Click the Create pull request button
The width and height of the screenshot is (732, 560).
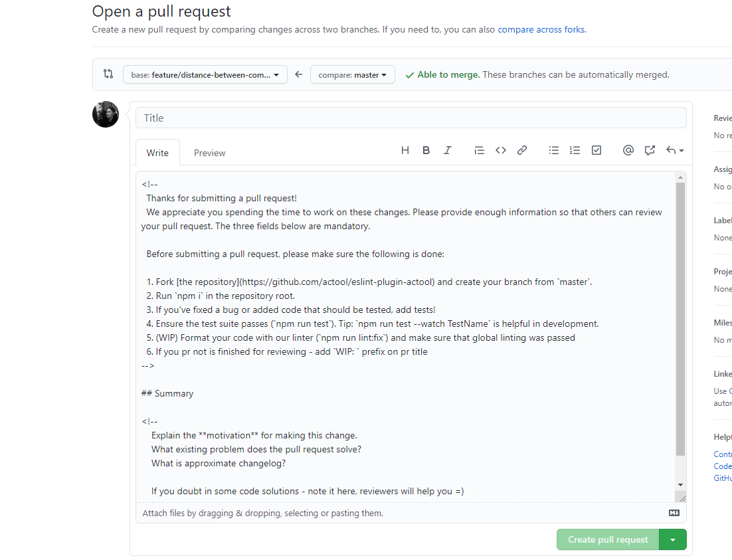[x=607, y=539]
